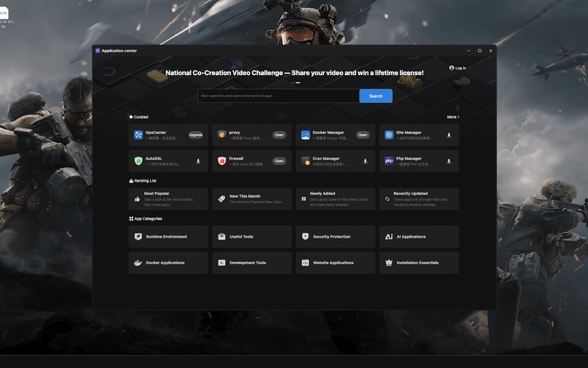The image size is (588, 368).
Task: Open the Newly Added ranking
Action: point(336,199)
